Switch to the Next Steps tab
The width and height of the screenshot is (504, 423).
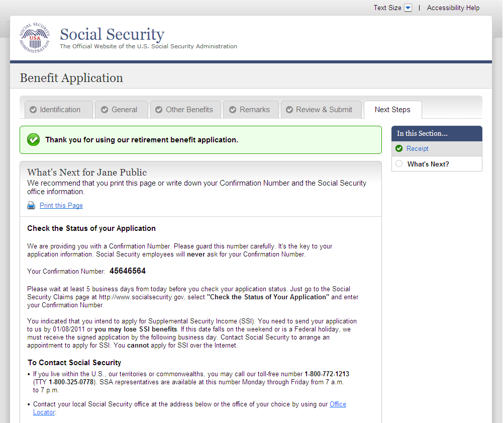(392, 110)
